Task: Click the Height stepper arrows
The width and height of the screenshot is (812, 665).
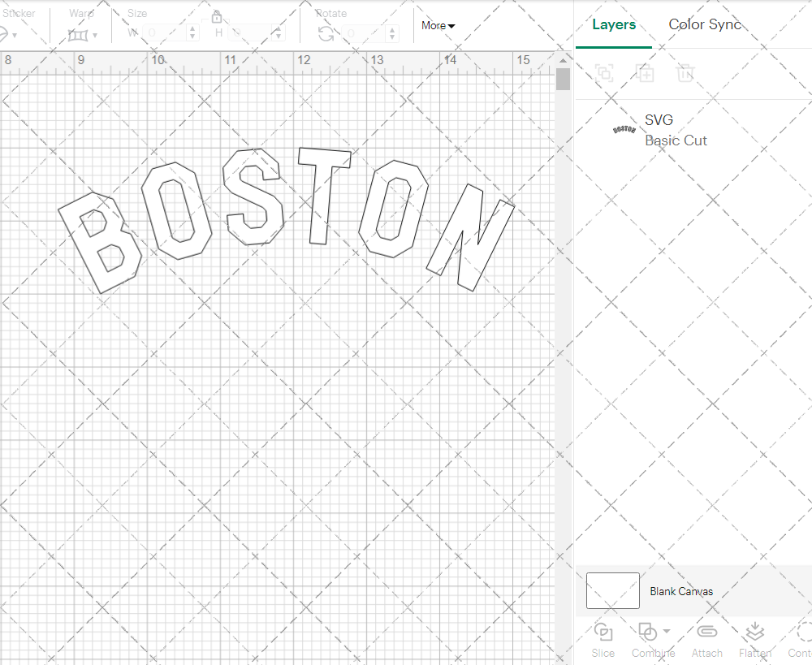Action: click(x=279, y=33)
